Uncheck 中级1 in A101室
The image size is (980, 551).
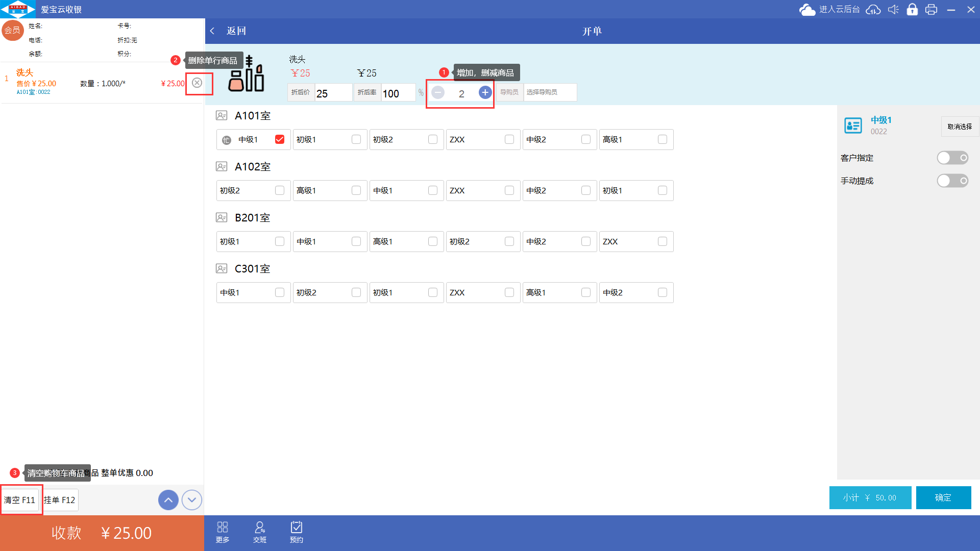(280, 139)
